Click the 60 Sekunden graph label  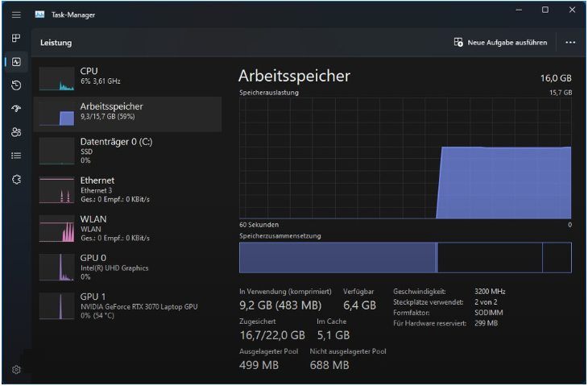pyautogui.click(x=259, y=225)
